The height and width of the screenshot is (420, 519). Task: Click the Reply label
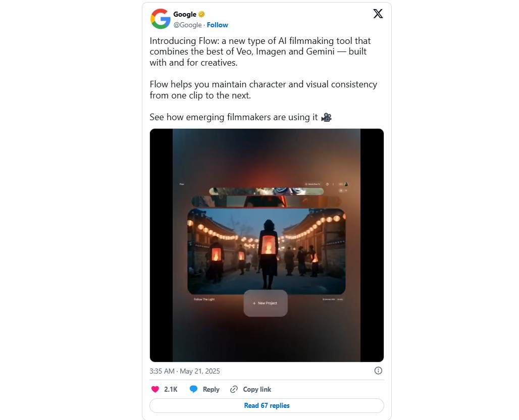click(211, 389)
